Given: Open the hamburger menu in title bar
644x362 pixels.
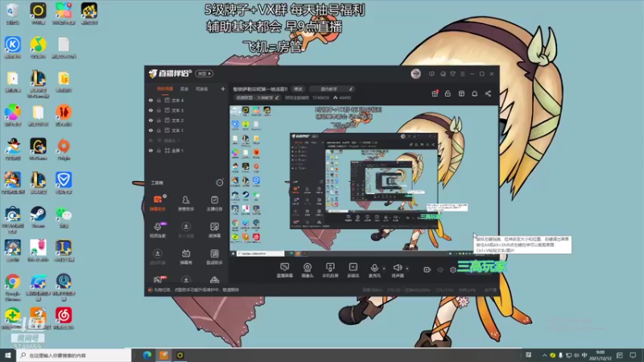Looking at the screenshot, I should pos(462,74).
